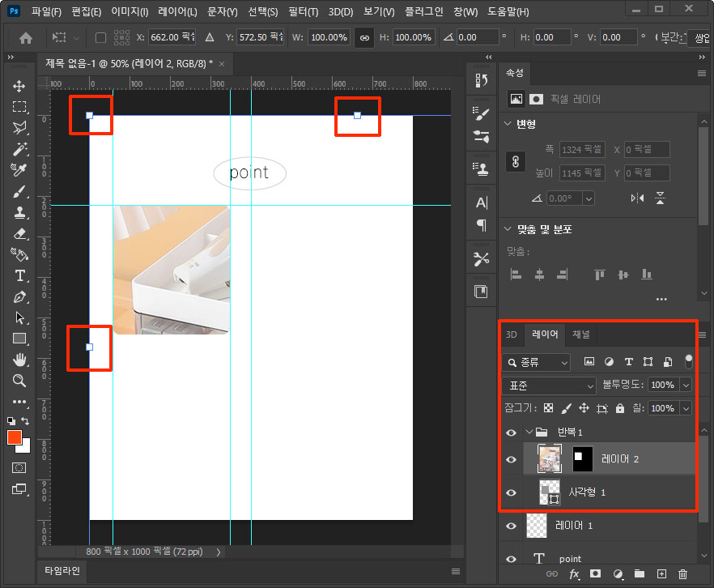
Task: Collapse the 맞춤 및 분포 section
Action: pos(508,228)
